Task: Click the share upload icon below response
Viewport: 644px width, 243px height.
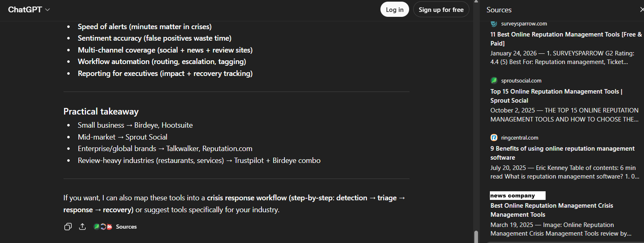Action: tap(82, 227)
